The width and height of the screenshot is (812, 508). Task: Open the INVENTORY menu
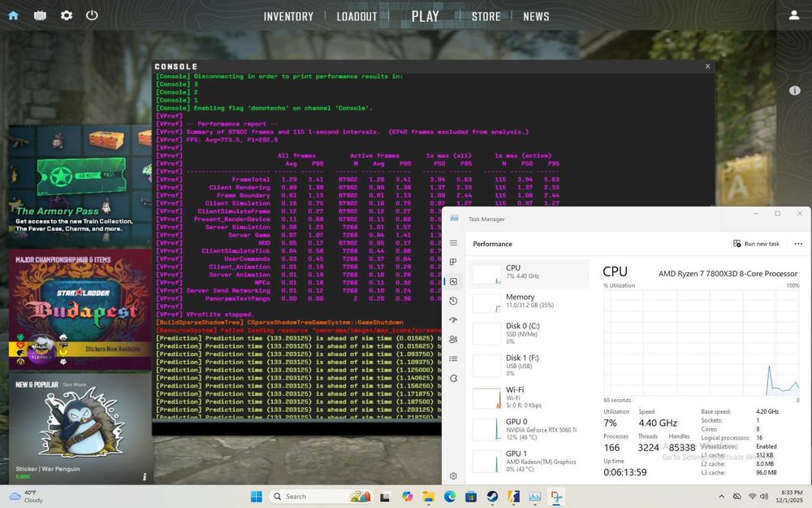coord(288,16)
